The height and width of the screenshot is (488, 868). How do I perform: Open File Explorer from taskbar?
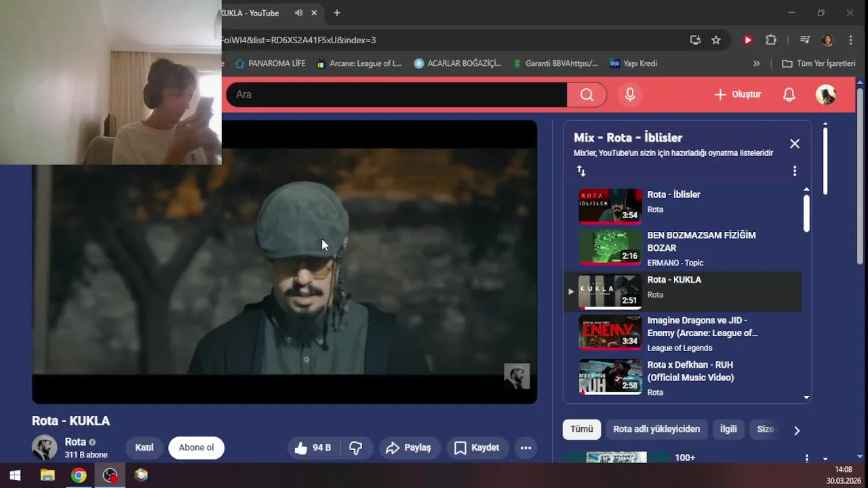tap(47, 475)
